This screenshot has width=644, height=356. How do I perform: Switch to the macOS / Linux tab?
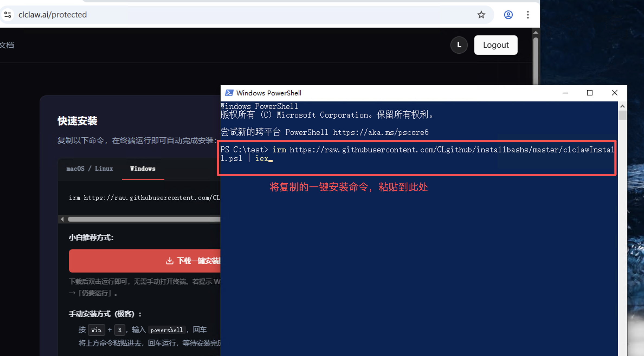click(x=90, y=169)
